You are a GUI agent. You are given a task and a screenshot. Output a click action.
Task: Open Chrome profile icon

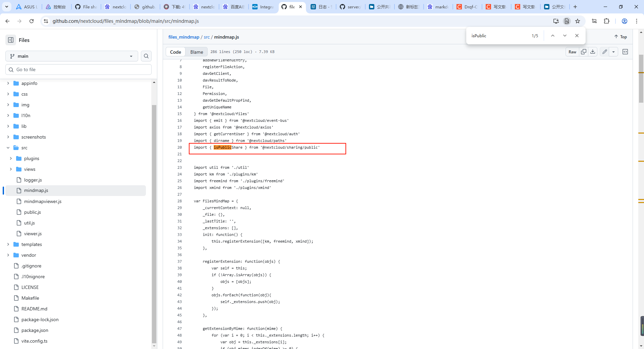625,21
